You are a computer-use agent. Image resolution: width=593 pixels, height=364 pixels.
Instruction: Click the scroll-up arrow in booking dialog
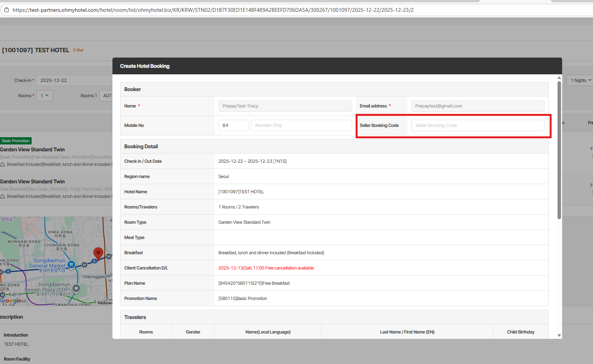pos(559,78)
